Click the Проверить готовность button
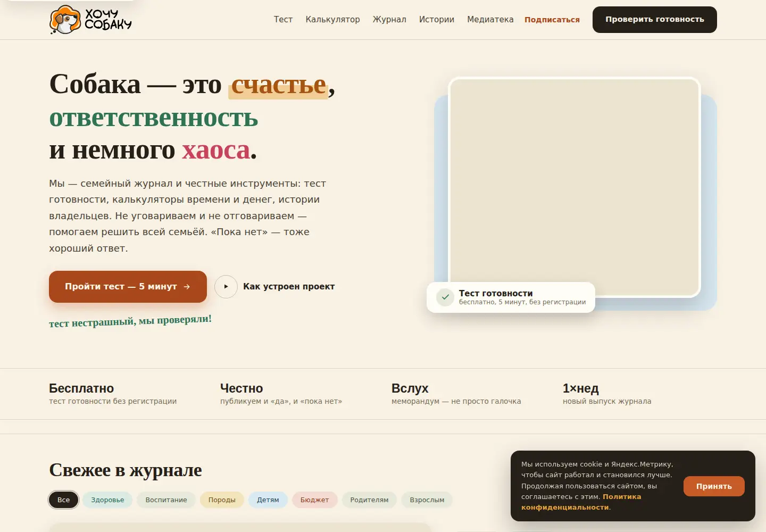 (x=655, y=20)
